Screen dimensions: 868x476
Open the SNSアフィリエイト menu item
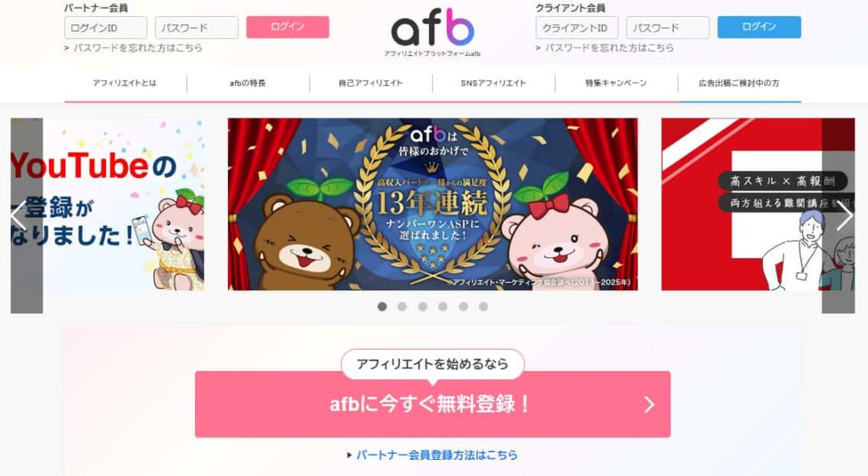tap(493, 83)
